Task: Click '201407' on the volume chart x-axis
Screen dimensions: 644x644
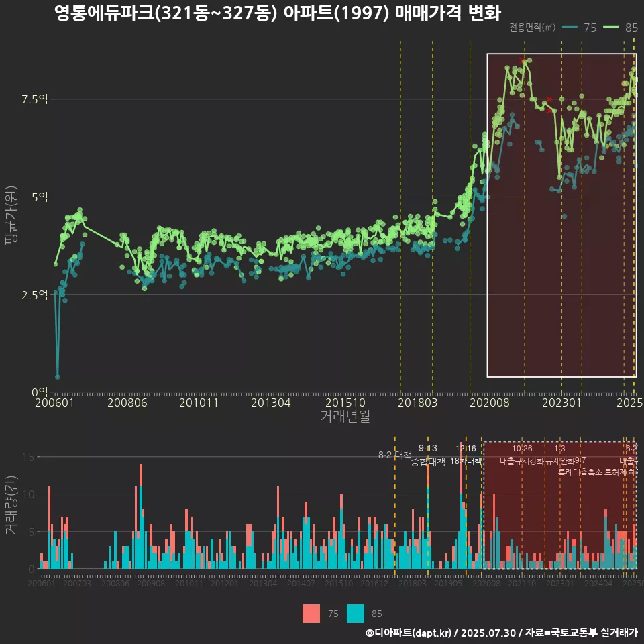Action: pyautogui.click(x=301, y=583)
